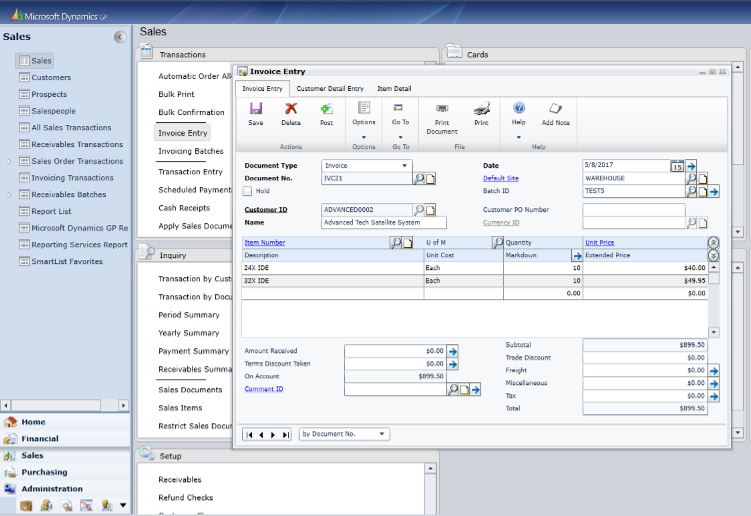This screenshot has height=516, width=751.
Task: Post the invoice using the Post icon
Action: pos(326,109)
